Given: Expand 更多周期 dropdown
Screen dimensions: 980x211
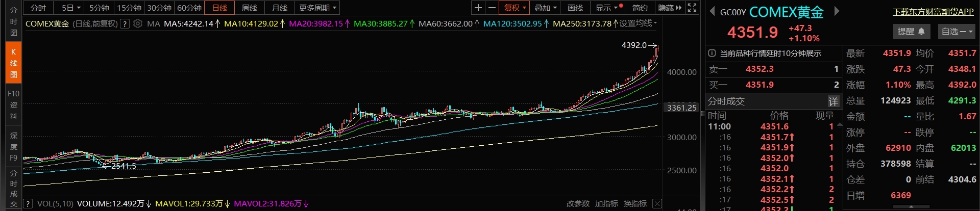Looking at the screenshot, I should pyautogui.click(x=317, y=8).
